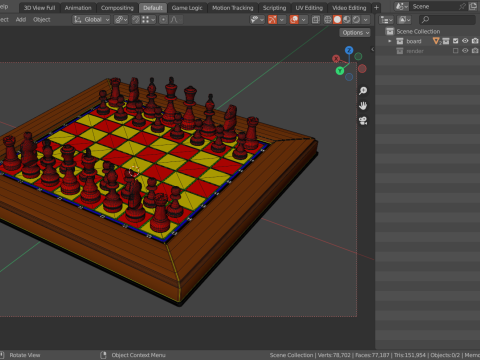Open the outliner display mode dropdown
The height and width of the screenshot is (360, 480).
(x=403, y=20)
